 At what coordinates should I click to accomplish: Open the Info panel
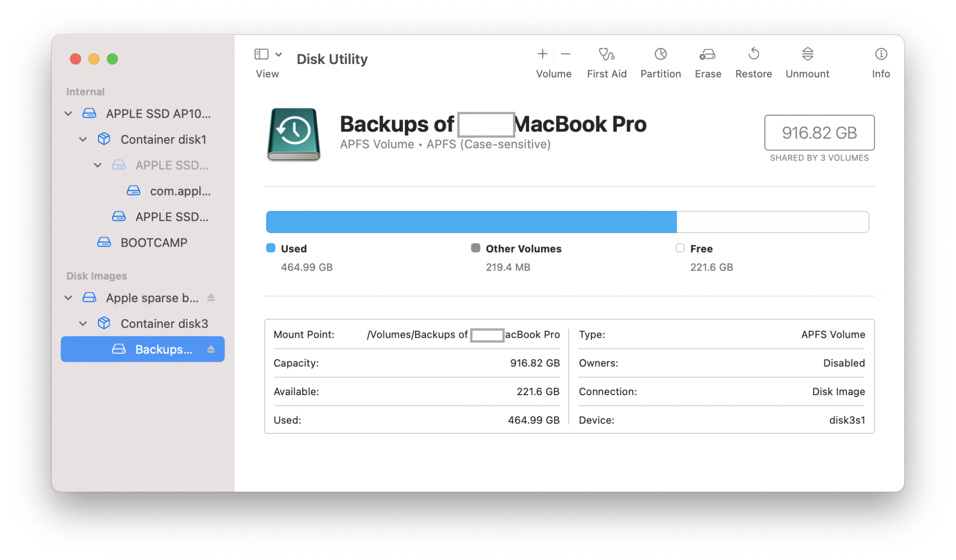coord(880,55)
